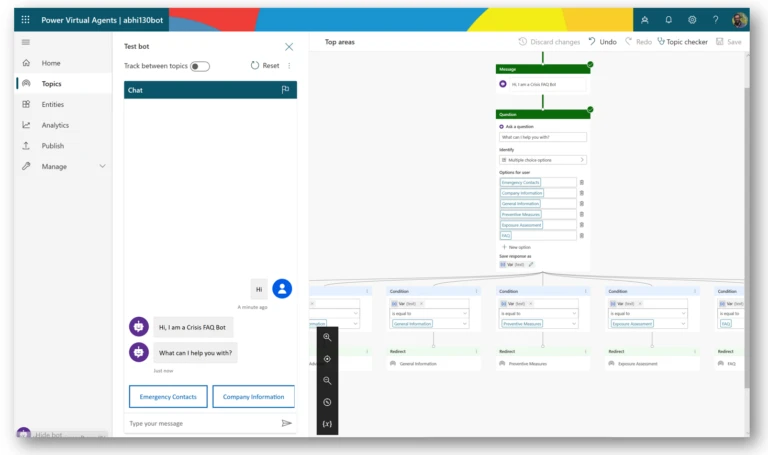Screen dimensions: 768x455
Task: Open the settings gear in header
Action: pos(692,20)
